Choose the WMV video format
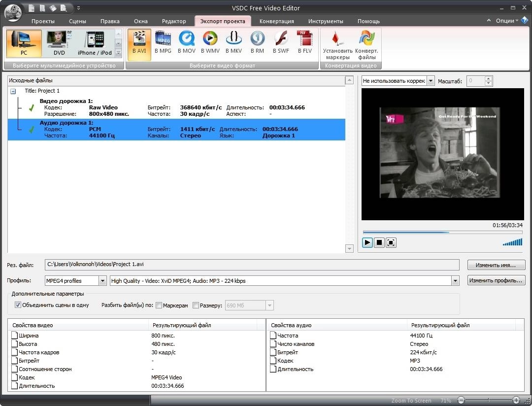The width and height of the screenshot is (532, 406). (210, 42)
